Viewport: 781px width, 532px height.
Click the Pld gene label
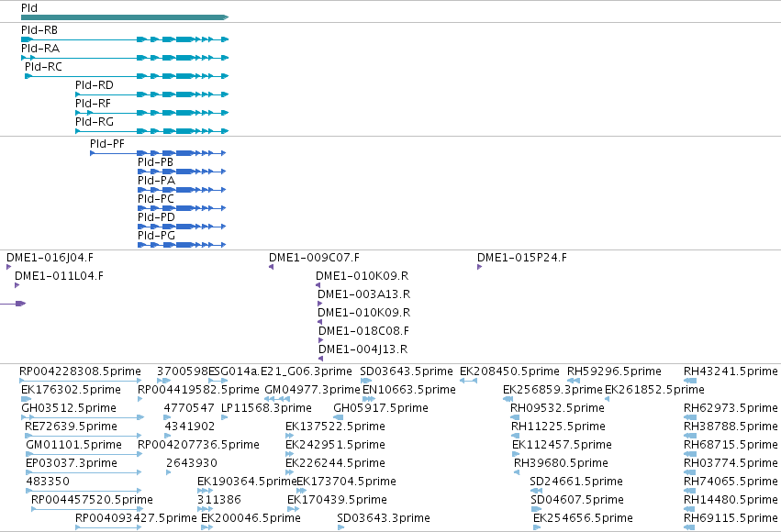pyautogui.click(x=28, y=8)
